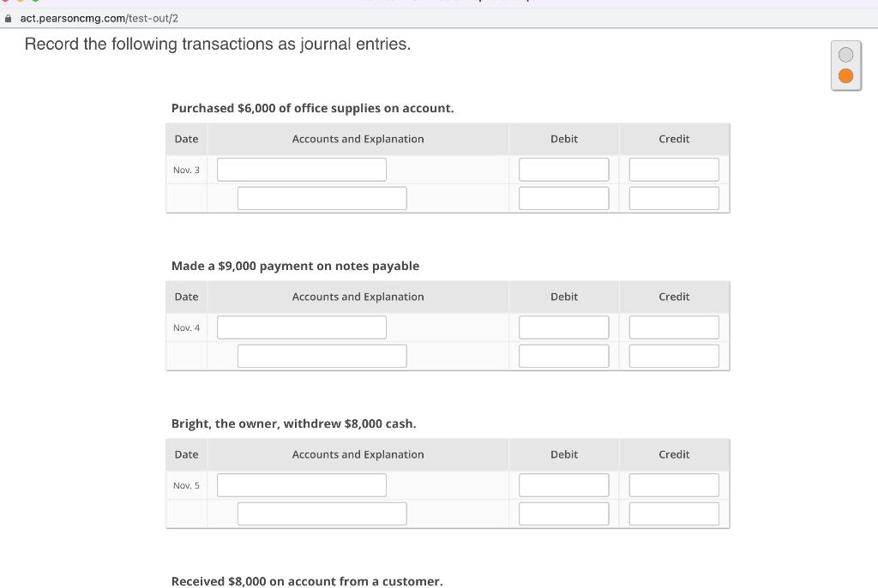This screenshot has height=588, width=878.
Task: Click the Debit field for the owner withdrawal entry
Action: [x=563, y=484]
